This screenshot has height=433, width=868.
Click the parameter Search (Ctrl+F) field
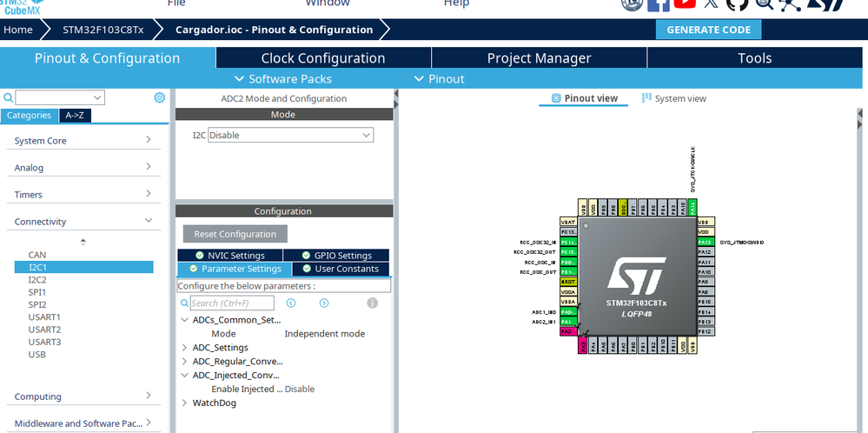click(232, 303)
